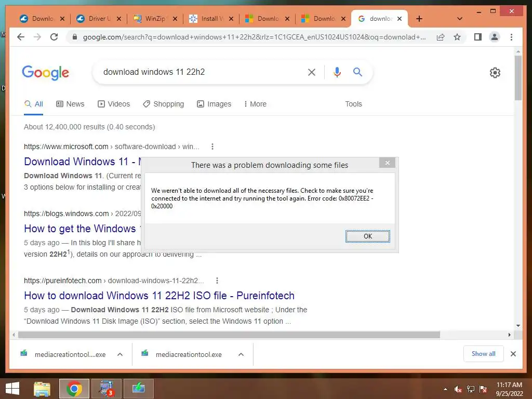Click the taskbar icon with red 3 badge

coord(106,389)
